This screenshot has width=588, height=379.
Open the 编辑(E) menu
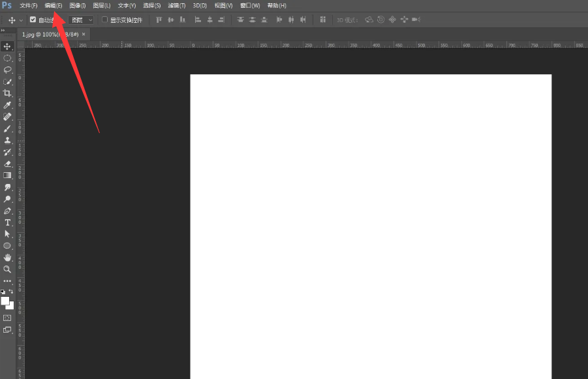54,5
